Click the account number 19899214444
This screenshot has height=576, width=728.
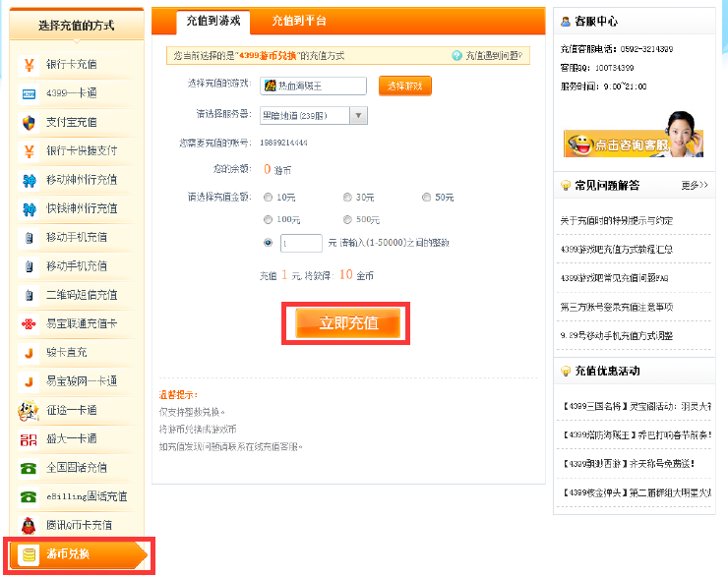[283, 143]
